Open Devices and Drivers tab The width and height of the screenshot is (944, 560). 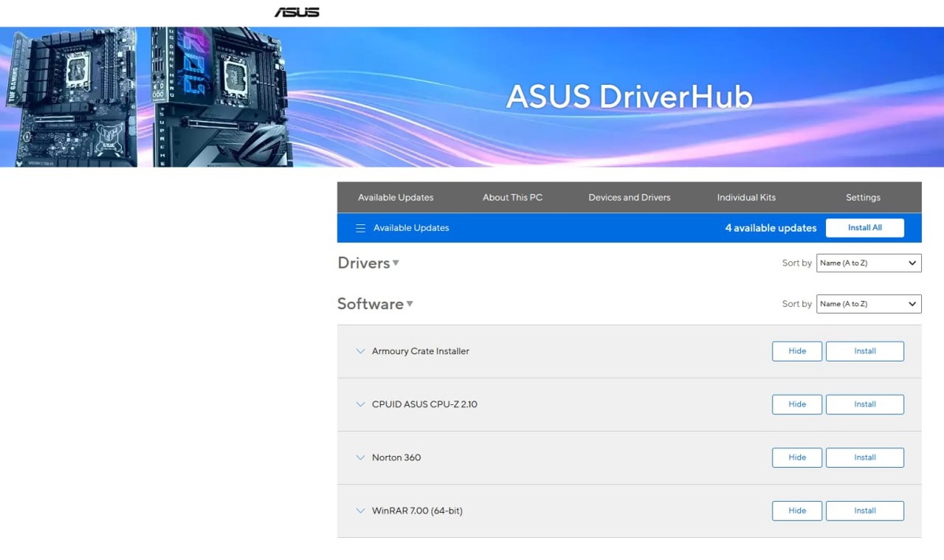pyautogui.click(x=629, y=197)
